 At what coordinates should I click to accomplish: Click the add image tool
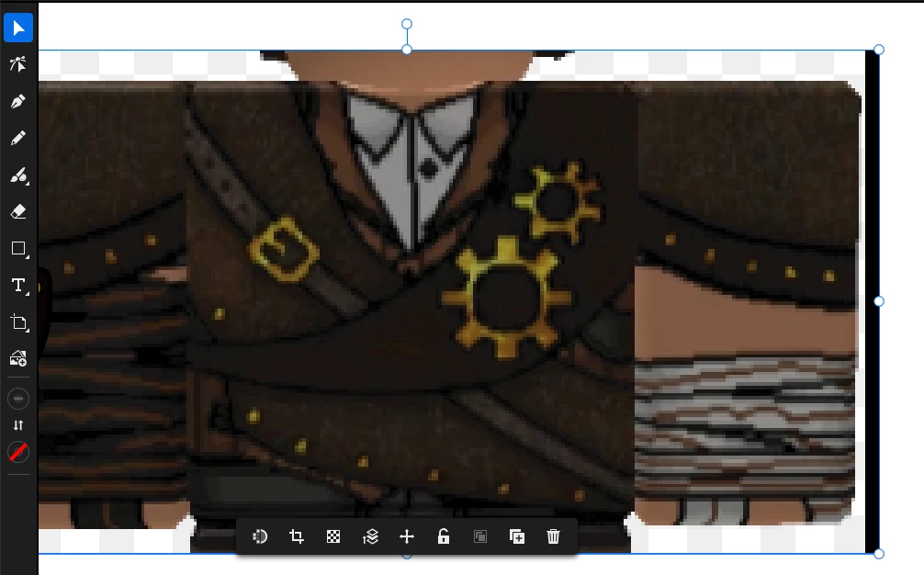[x=18, y=359]
